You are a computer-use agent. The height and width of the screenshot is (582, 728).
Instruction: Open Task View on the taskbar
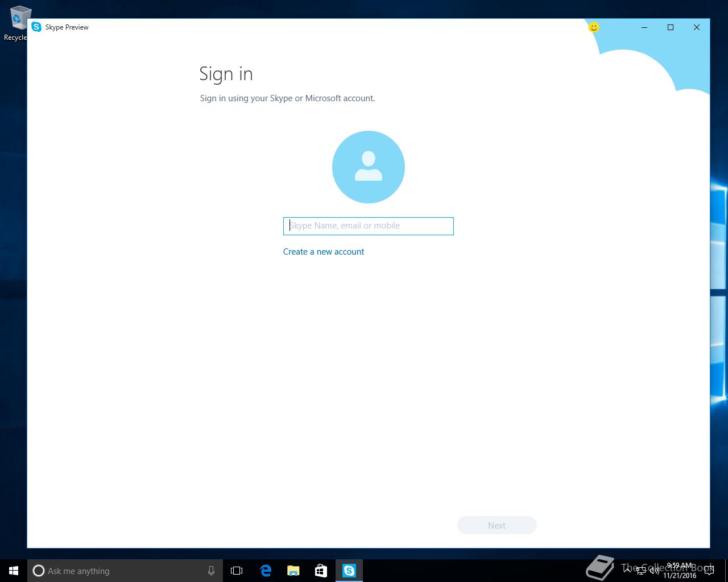click(237, 571)
